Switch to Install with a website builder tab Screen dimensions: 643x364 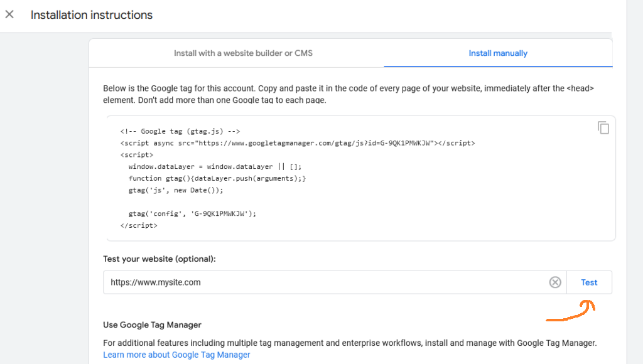243,53
